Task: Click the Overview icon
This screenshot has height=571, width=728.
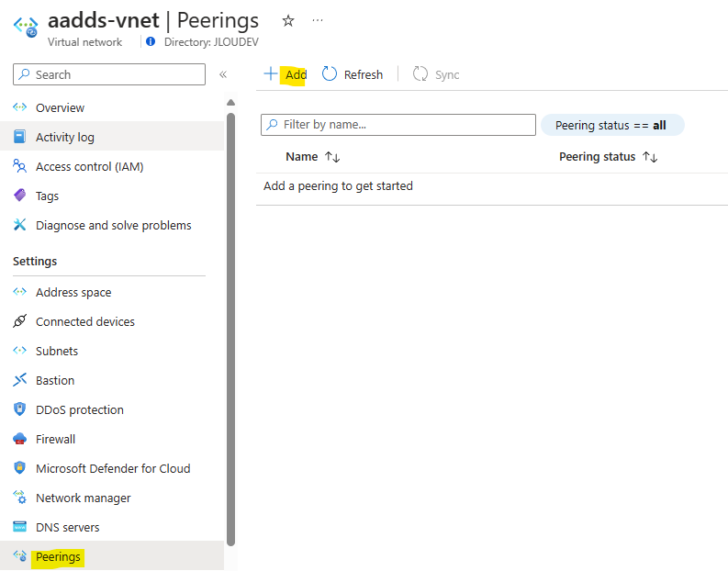Action: tap(19, 107)
